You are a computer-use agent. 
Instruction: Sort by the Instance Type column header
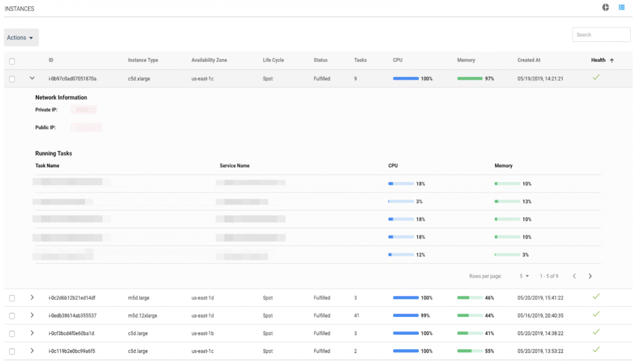143,60
